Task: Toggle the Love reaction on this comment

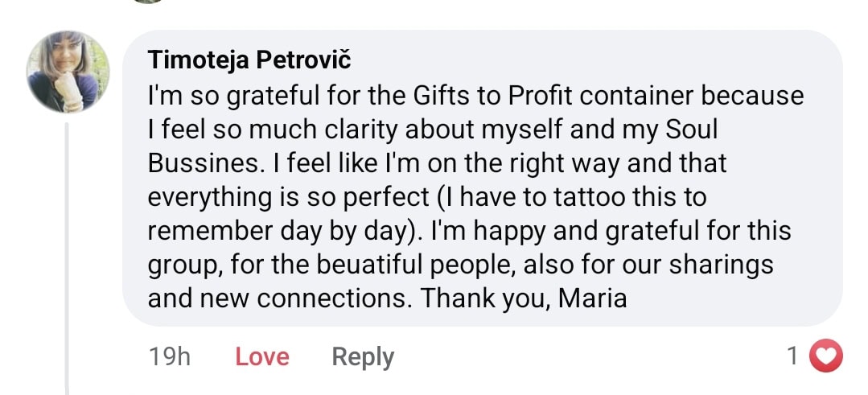Action: pyautogui.click(x=262, y=356)
